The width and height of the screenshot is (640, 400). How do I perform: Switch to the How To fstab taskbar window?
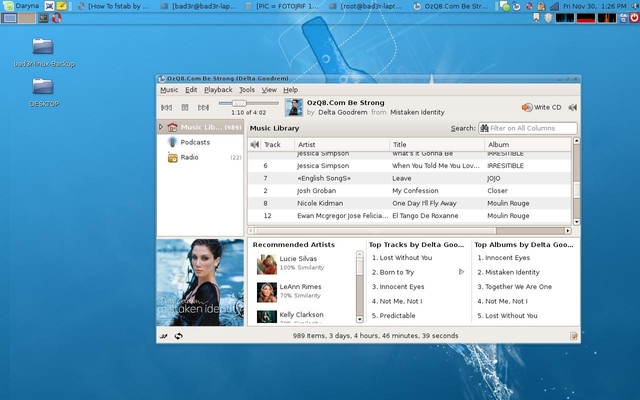[x=113, y=6]
